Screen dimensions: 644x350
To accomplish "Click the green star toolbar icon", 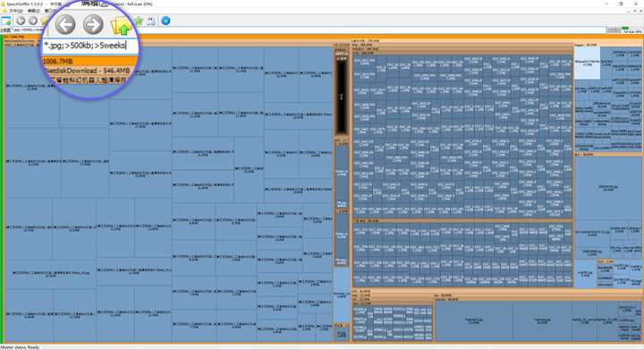I will click(x=140, y=21).
